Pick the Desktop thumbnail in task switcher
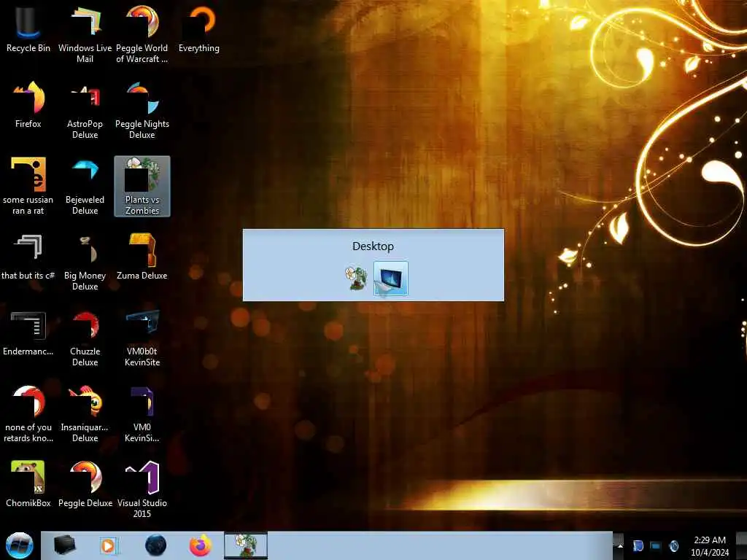This screenshot has width=747, height=560. [x=391, y=278]
